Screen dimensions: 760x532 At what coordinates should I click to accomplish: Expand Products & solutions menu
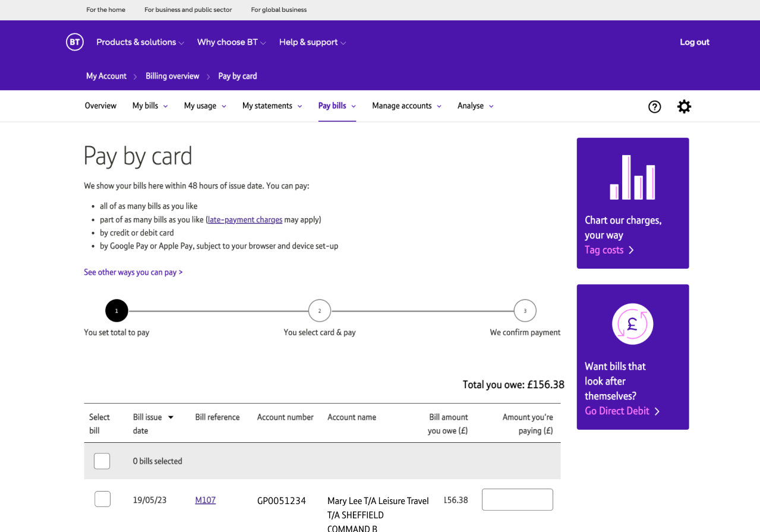[x=140, y=42]
